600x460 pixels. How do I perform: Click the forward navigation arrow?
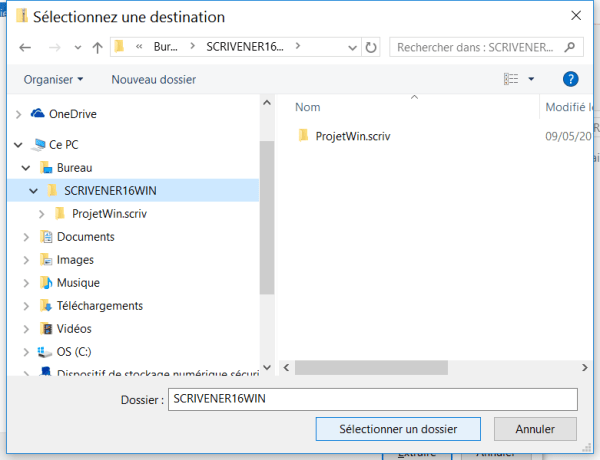(x=55, y=47)
